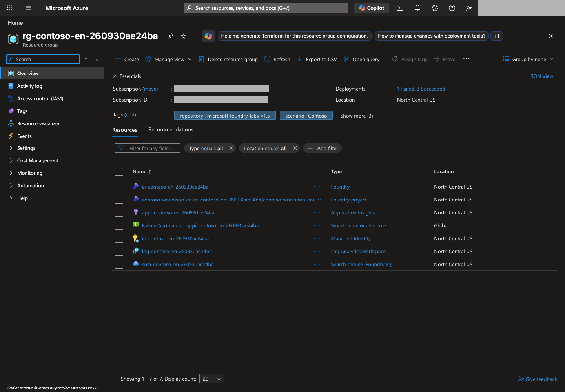This screenshot has height=392, width=565.
Task: Open more options ellipsis beside the title
Action: [x=196, y=36]
